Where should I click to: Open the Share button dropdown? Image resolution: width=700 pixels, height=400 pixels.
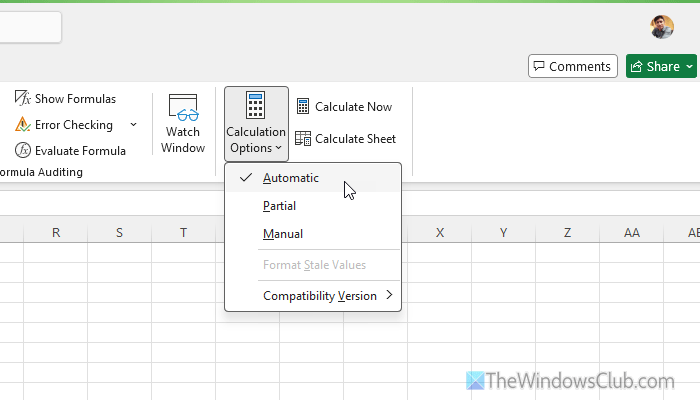coord(689,67)
